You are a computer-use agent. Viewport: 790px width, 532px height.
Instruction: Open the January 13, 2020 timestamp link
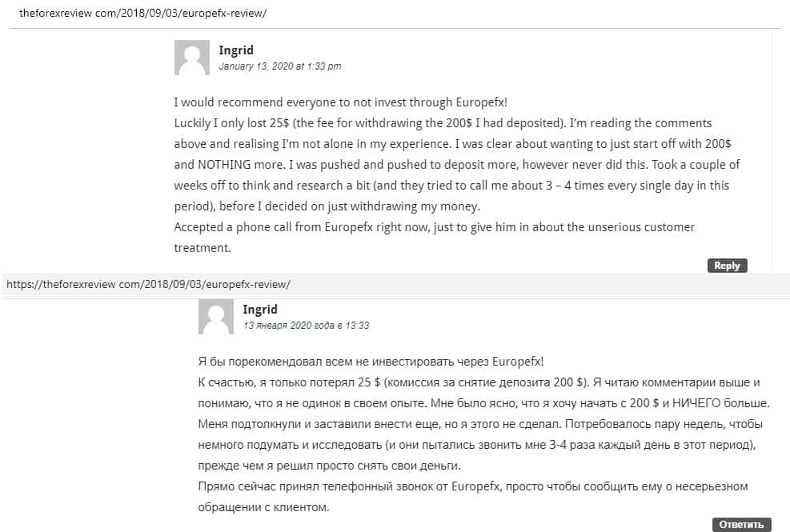(x=280, y=66)
